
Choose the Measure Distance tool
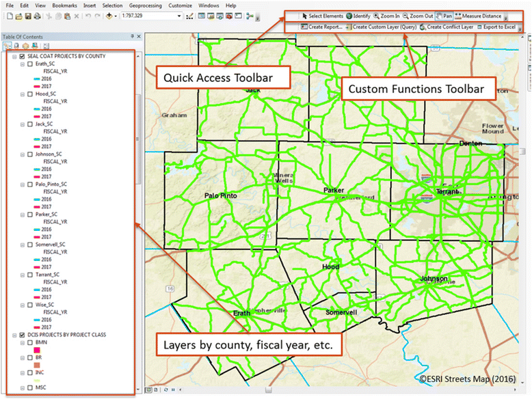coord(478,16)
